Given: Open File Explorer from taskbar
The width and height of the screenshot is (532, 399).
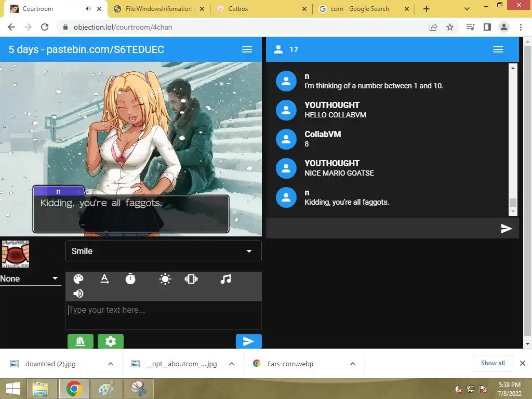Looking at the screenshot, I should [41, 389].
